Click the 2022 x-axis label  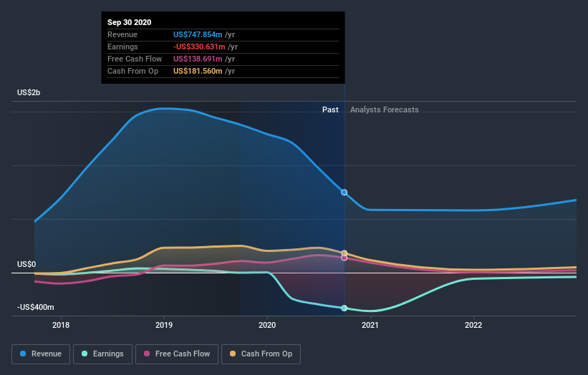[473, 325]
